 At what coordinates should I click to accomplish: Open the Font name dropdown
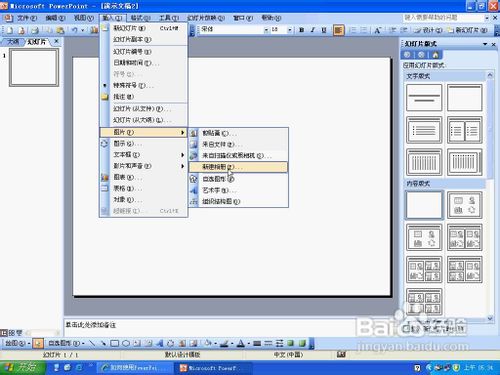click(x=266, y=30)
